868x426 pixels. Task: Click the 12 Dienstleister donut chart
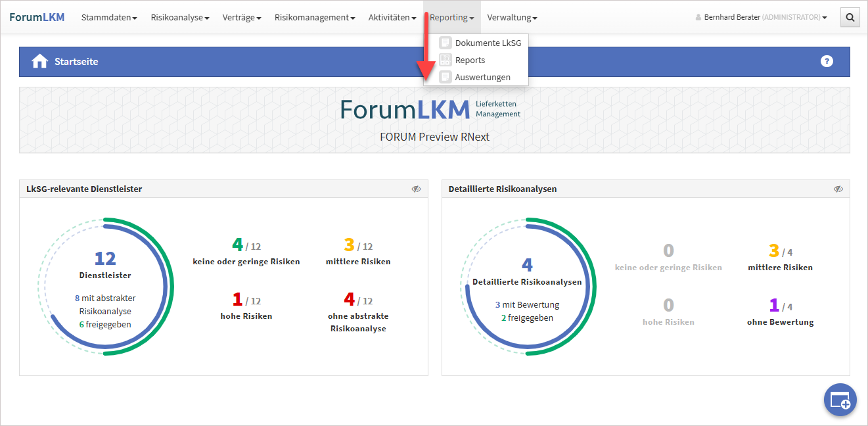(x=105, y=286)
